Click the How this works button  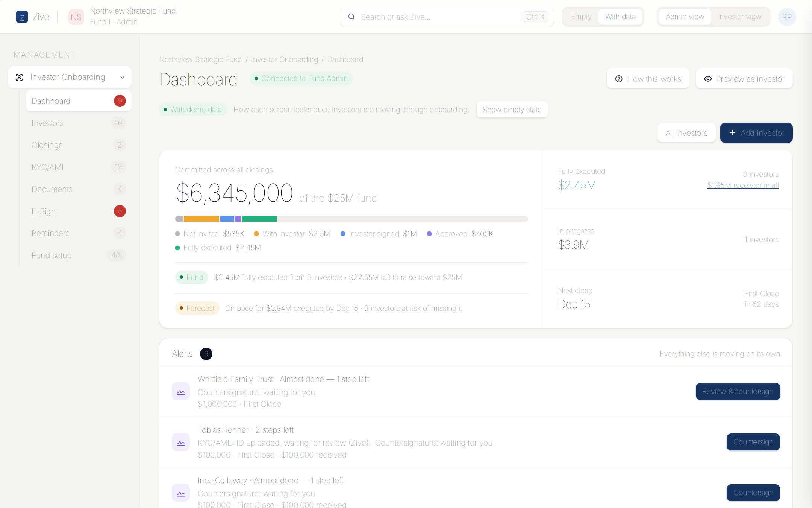(648, 79)
